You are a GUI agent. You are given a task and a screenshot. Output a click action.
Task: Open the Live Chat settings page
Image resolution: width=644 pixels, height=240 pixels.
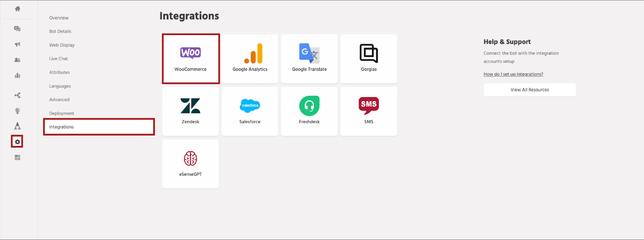[x=58, y=58]
